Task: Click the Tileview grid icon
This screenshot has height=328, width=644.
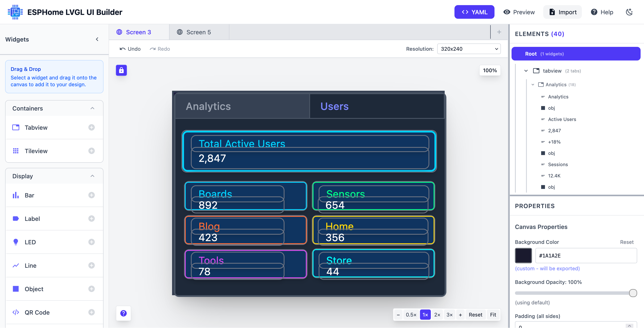Action: pos(16,151)
